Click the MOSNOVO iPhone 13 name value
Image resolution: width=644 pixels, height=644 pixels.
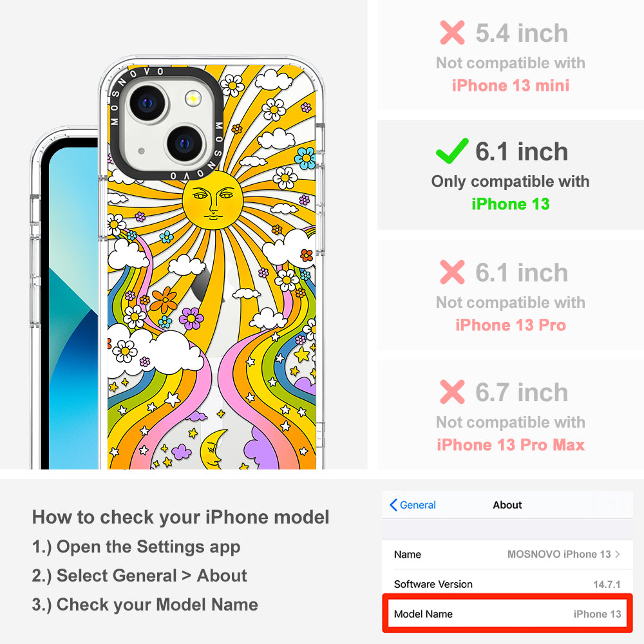point(559,554)
